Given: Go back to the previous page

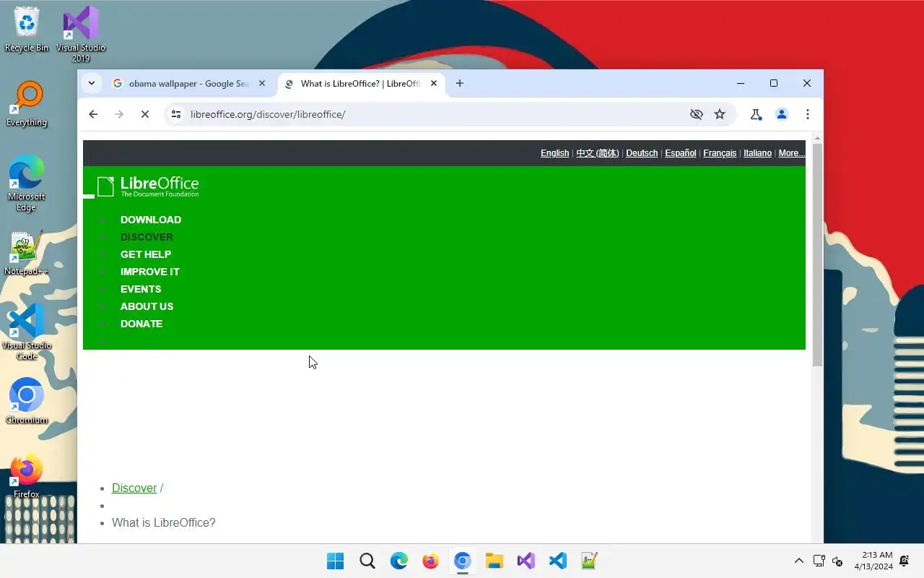Looking at the screenshot, I should pyautogui.click(x=93, y=114).
